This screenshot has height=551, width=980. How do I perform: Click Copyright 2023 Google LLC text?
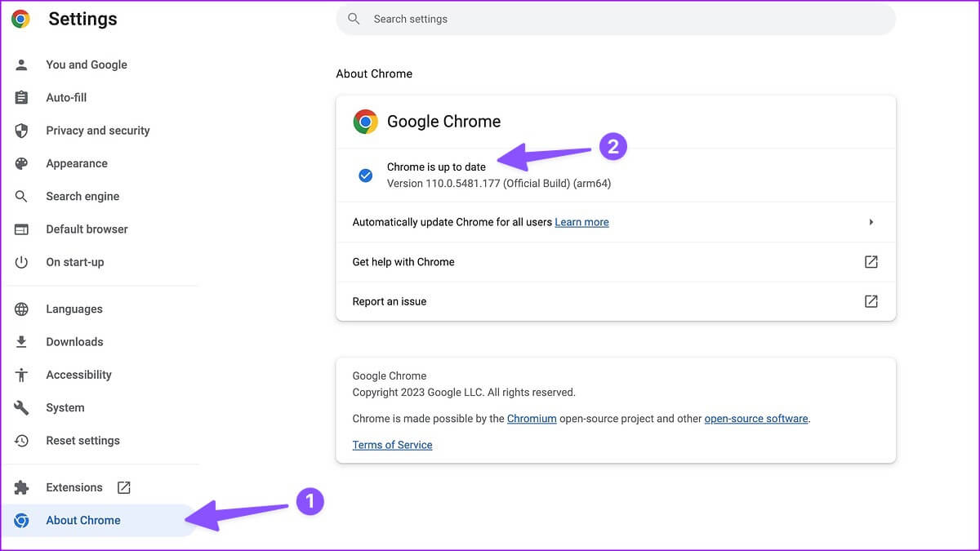pos(464,393)
